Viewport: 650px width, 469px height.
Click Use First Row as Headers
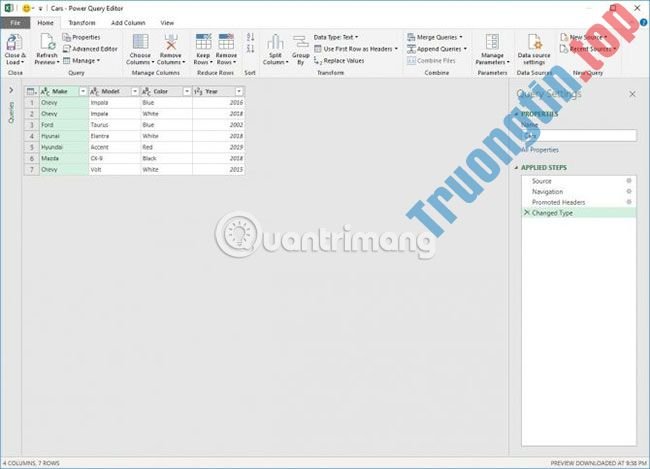coord(356,49)
